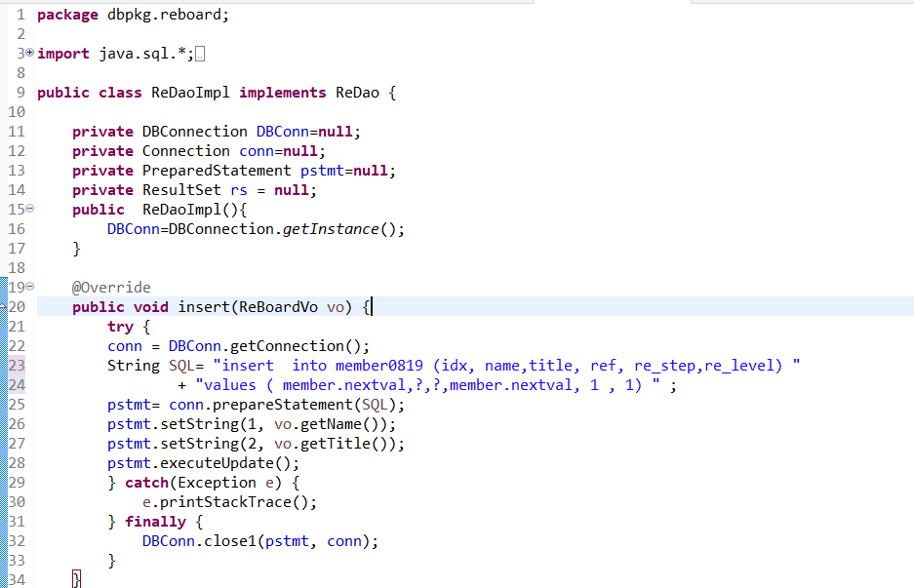Expand the folded import block at line 3
This screenshot has height=588, width=914.
point(29,53)
